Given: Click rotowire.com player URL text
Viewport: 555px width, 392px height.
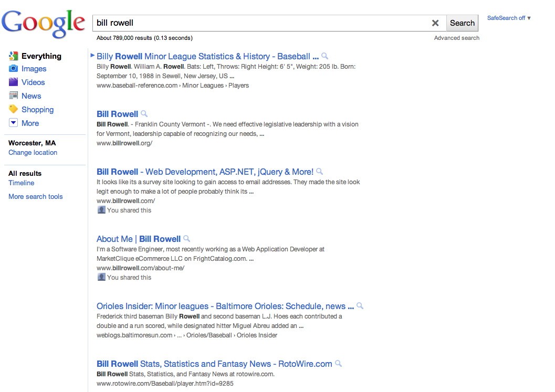Looking at the screenshot, I should click(165, 384).
